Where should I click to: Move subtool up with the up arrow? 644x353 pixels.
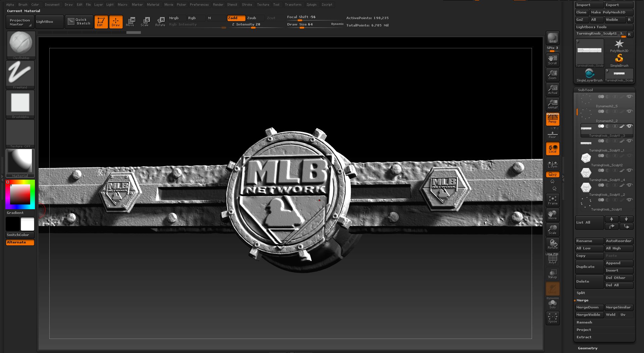611,219
